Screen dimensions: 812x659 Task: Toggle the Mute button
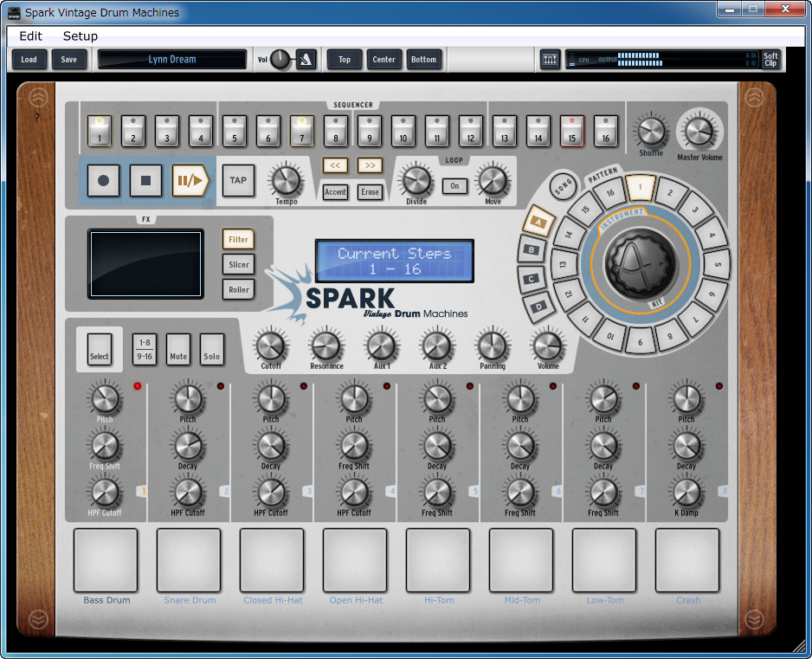tap(178, 349)
